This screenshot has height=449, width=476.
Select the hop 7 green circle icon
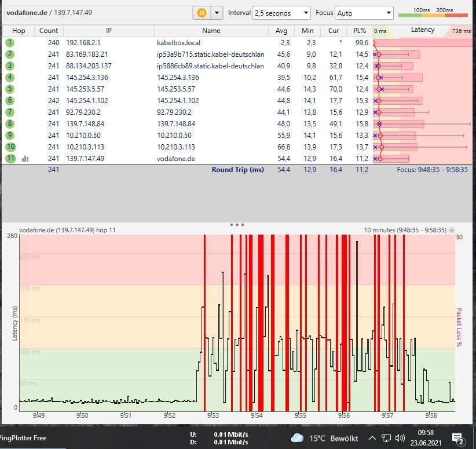(x=10, y=112)
